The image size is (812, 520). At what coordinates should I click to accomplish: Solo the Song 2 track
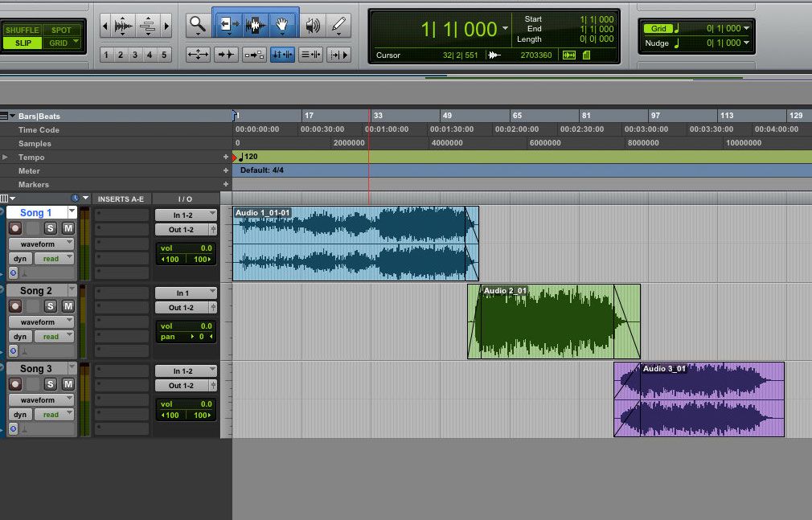click(x=50, y=306)
